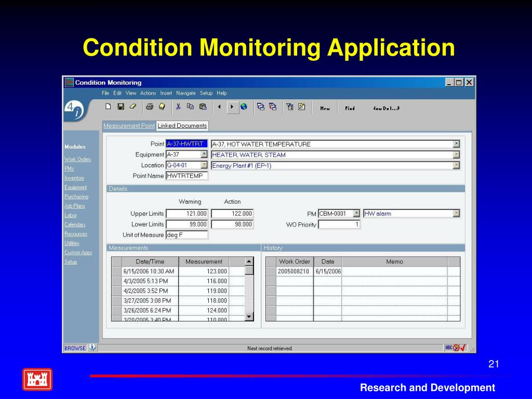Click the info icon beside BROWSE
The height and width of the screenshot is (399, 532).
(92, 348)
